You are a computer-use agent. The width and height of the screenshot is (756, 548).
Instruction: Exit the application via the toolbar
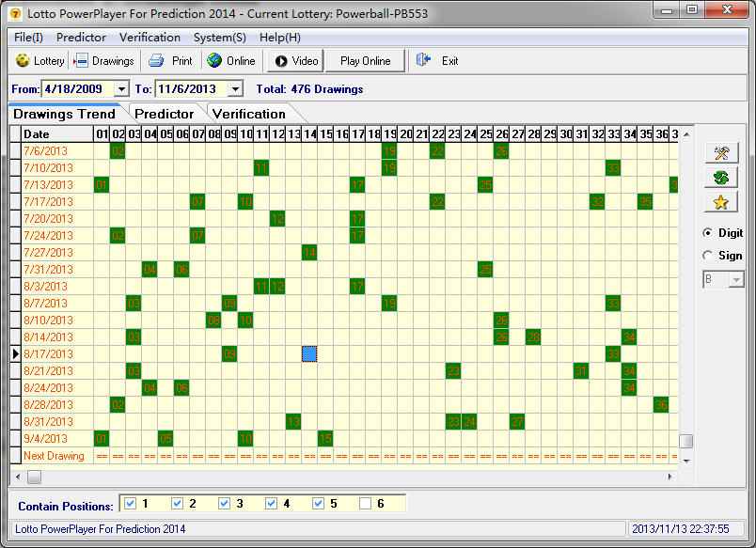pyautogui.click(x=437, y=61)
